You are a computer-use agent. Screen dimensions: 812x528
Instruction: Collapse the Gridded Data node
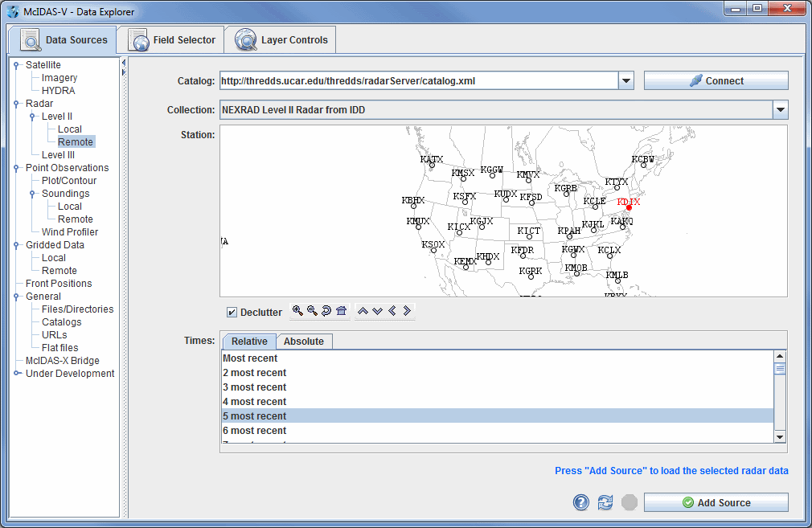pyautogui.click(x=16, y=245)
